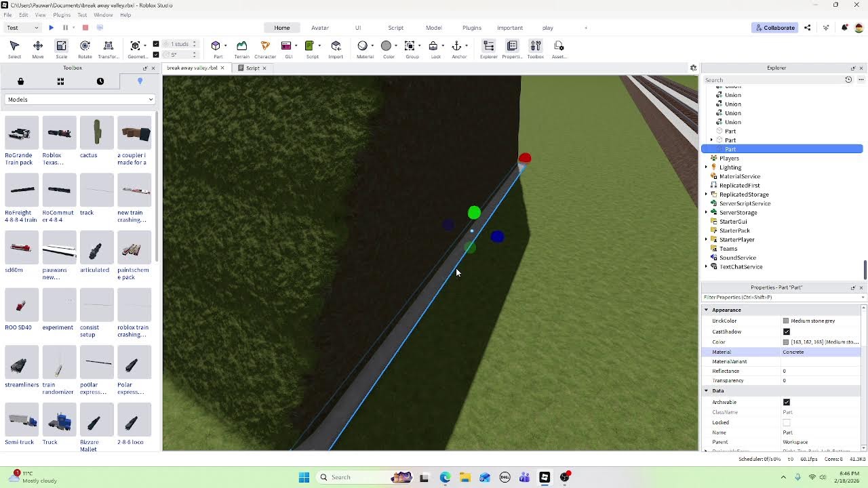
Task: Click the Explorer search field
Action: pos(773,80)
